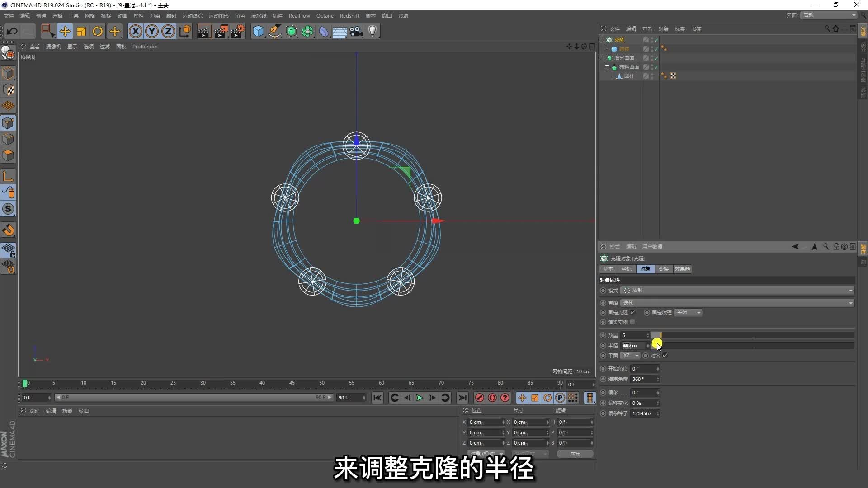This screenshot has height=488, width=868.
Task: Click the 应用 apply button
Action: 575,454
